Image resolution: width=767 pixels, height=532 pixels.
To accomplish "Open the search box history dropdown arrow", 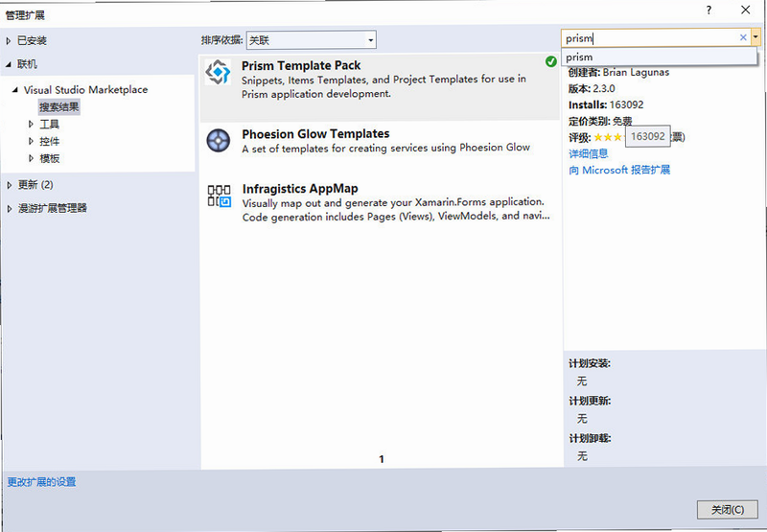I will [755, 37].
